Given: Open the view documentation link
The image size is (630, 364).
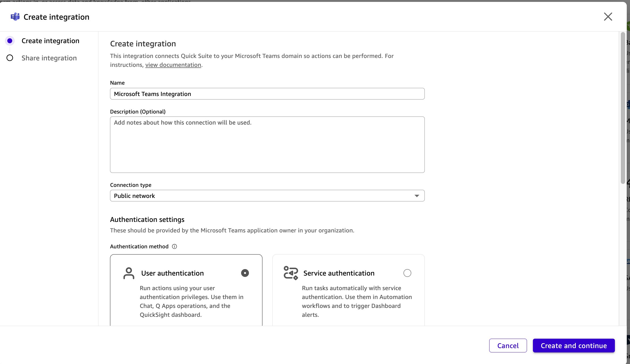Looking at the screenshot, I should [x=173, y=65].
